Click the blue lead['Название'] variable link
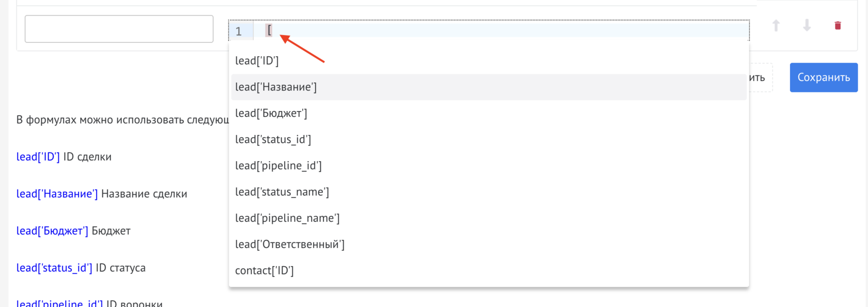The image size is (868, 307). coord(57,194)
